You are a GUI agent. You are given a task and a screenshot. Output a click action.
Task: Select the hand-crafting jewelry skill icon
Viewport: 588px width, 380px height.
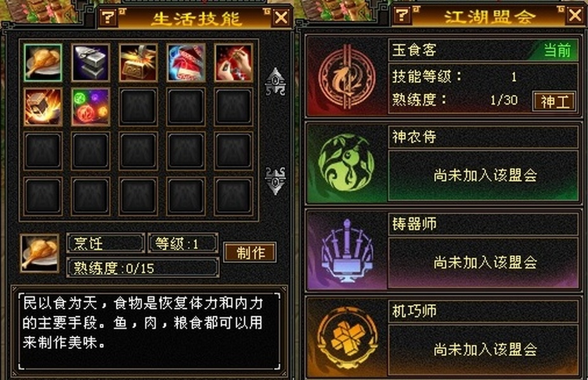(234, 63)
